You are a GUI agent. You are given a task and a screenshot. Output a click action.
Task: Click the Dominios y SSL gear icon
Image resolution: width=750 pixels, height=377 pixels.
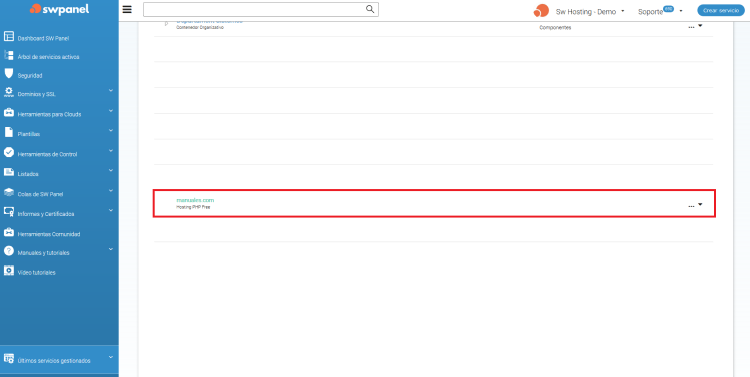[x=9, y=92]
